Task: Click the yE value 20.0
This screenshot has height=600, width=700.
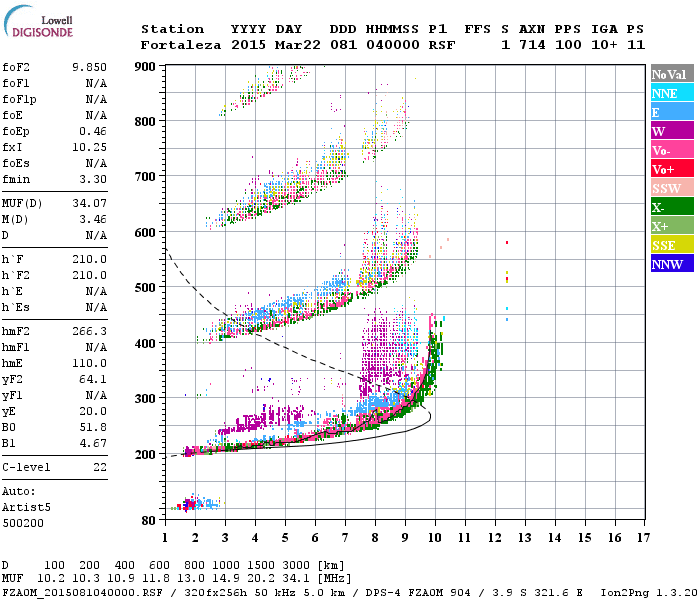Action: (93, 412)
